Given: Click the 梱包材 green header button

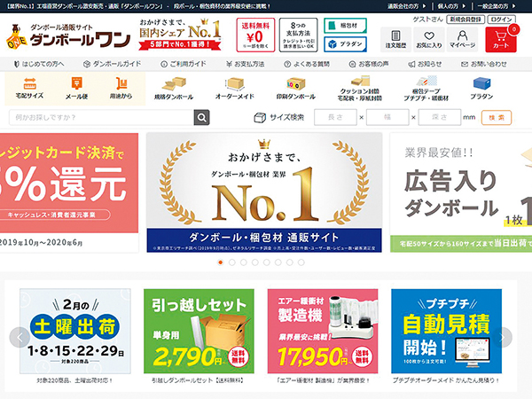Looking at the screenshot, I should pyautogui.click(x=345, y=26).
